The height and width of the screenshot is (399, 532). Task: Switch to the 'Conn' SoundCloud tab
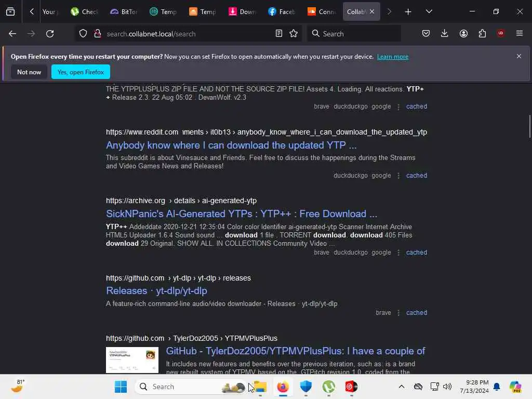click(321, 12)
